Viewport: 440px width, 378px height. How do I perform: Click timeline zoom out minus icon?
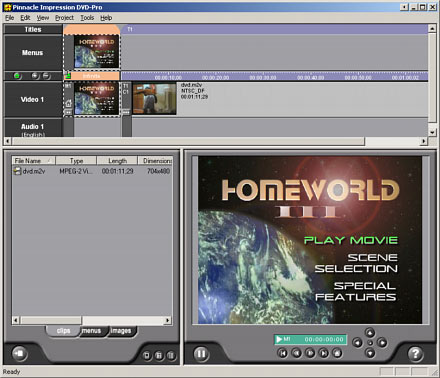point(47,76)
